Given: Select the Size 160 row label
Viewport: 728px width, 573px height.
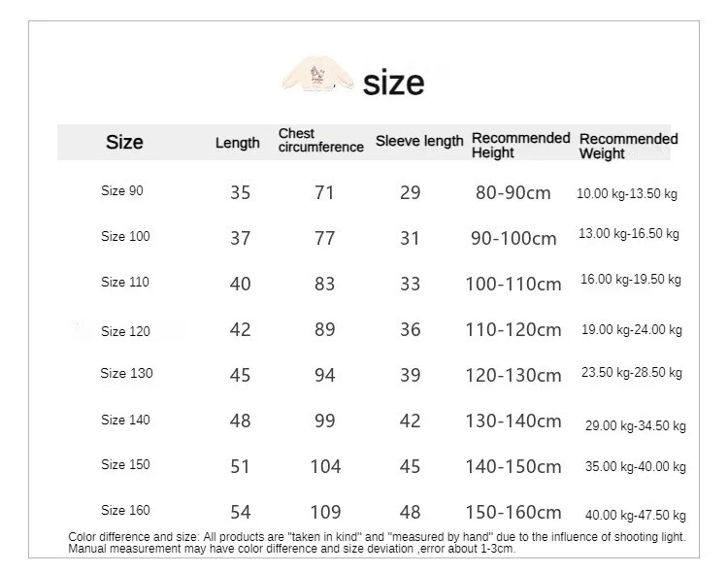Looking at the screenshot, I should click(125, 510).
